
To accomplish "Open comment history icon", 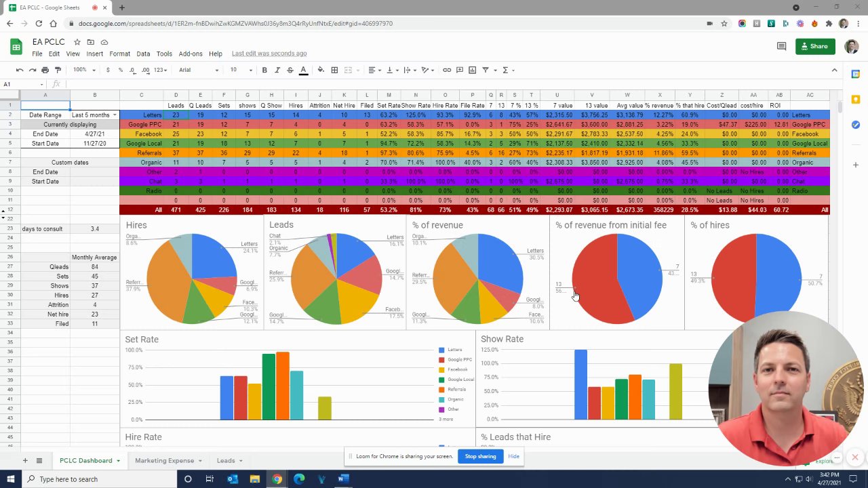I will coord(781,46).
